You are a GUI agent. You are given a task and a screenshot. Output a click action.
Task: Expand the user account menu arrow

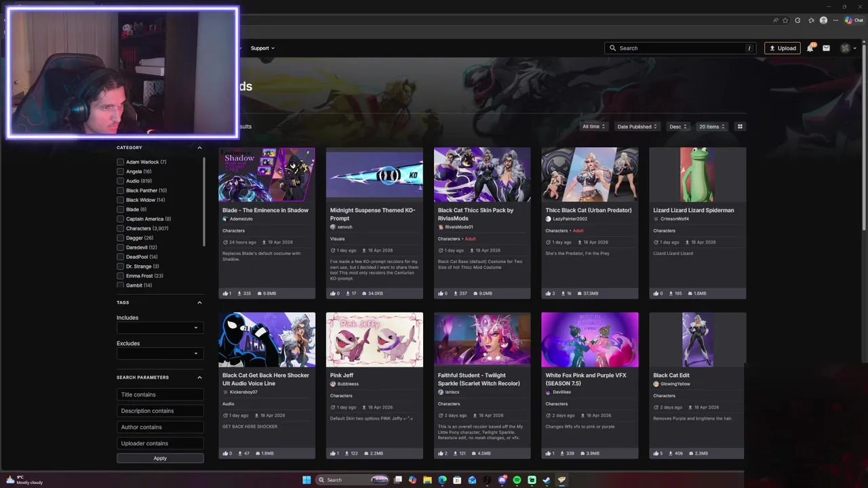(x=854, y=48)
